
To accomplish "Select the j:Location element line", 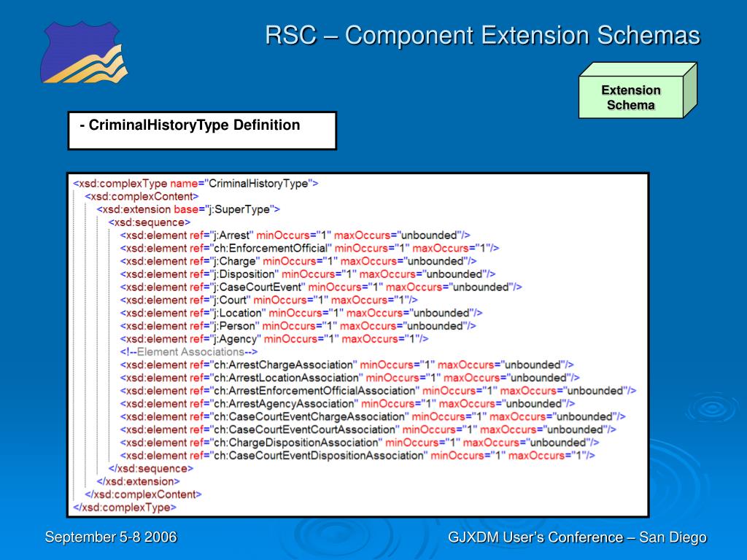I will pyautogui.click(x=301, y=313).
